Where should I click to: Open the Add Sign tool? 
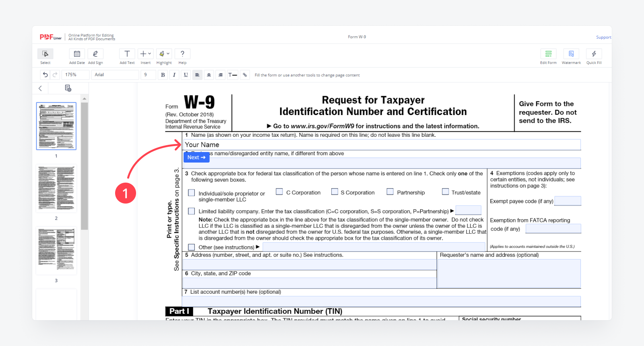coord(95,54)
